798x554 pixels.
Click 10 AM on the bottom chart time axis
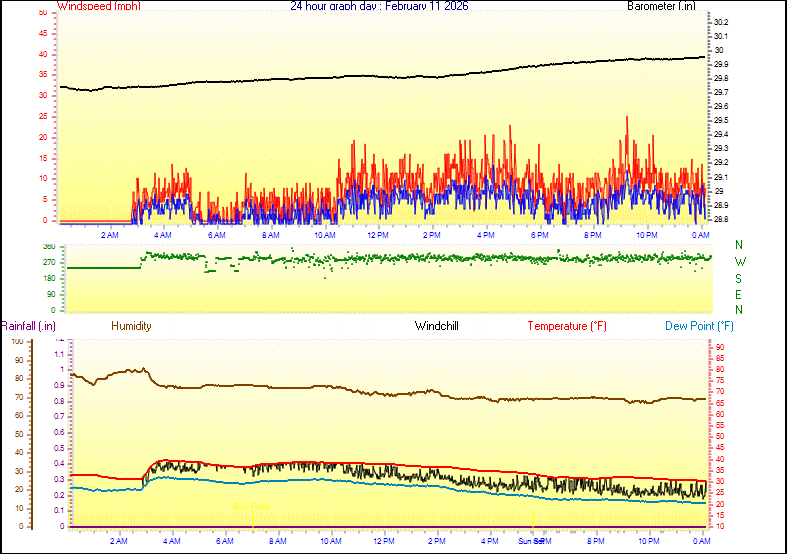point(329,541)
